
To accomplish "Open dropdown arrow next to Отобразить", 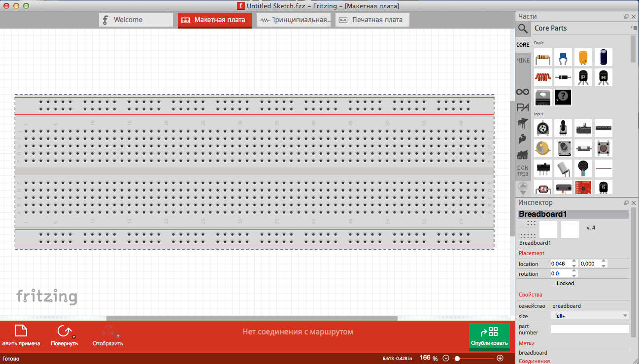I will (x=118, y=337).
